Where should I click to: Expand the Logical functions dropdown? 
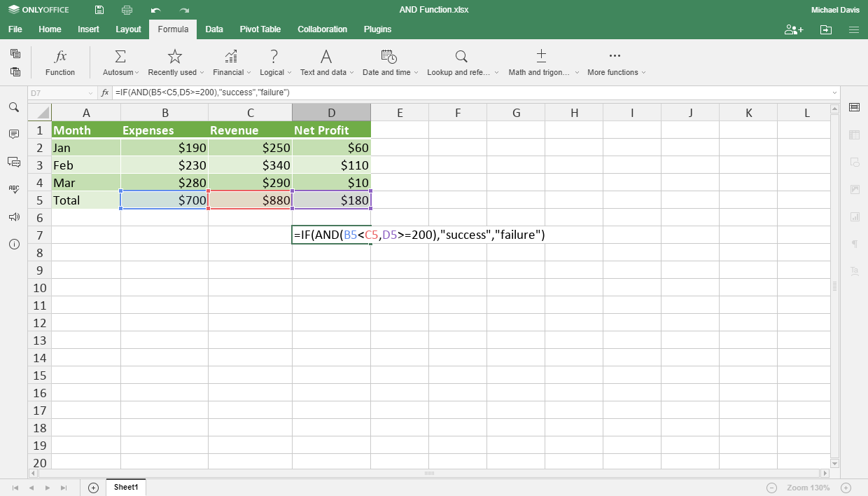(289, 73)
